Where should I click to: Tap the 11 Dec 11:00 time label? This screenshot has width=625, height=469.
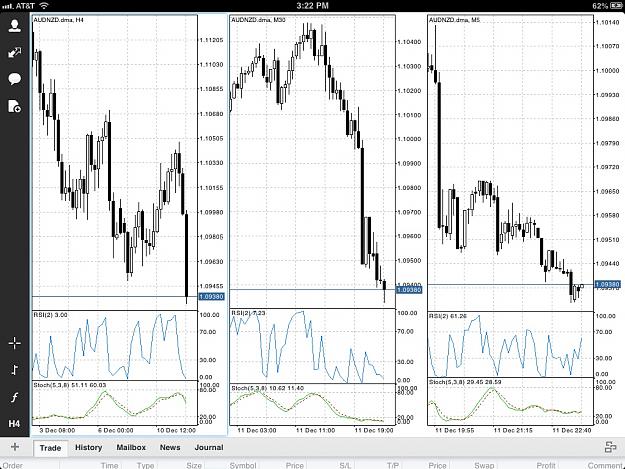pos(315,430)
